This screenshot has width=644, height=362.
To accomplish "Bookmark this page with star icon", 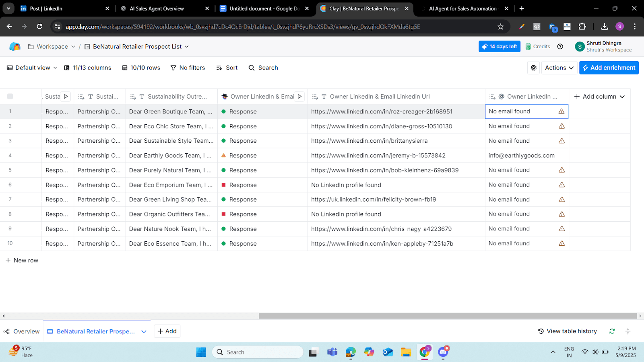I will [500, 27].
